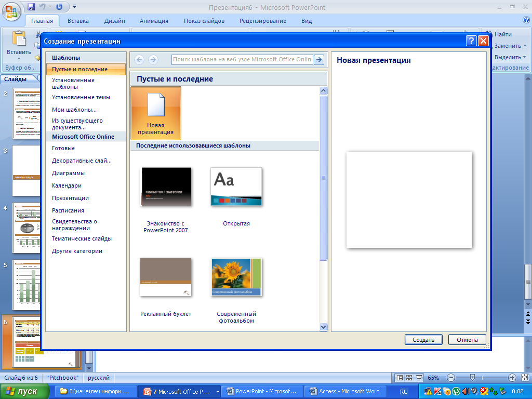Open the Вставка ribbon tab
This screenshot has height=399, width=532.
click(78, 21)
